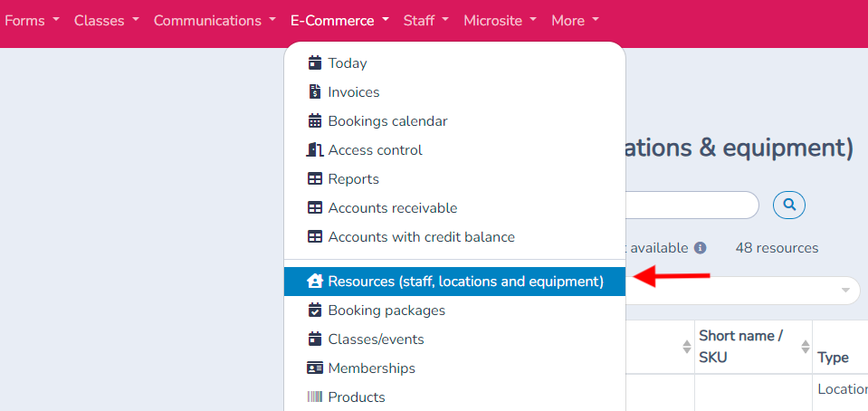The image size is (868, 411).
Task: Go to Access control
Action: point(454,149)
